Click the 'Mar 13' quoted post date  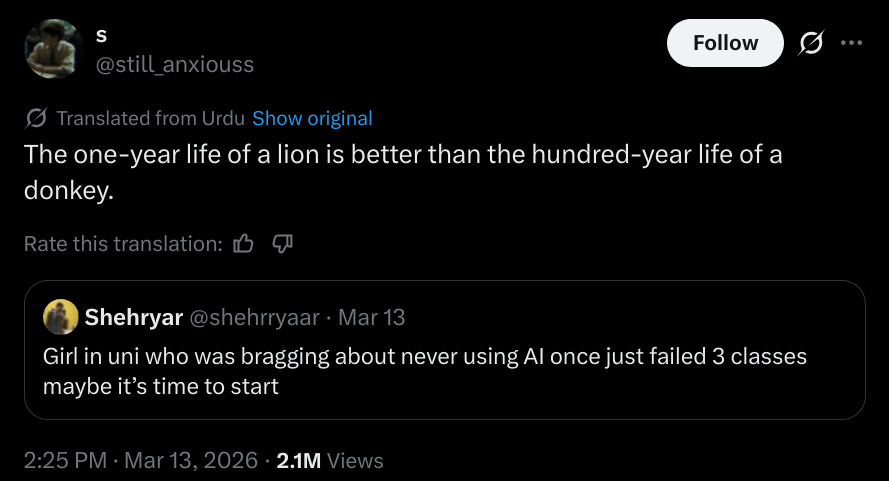(372, 318)
